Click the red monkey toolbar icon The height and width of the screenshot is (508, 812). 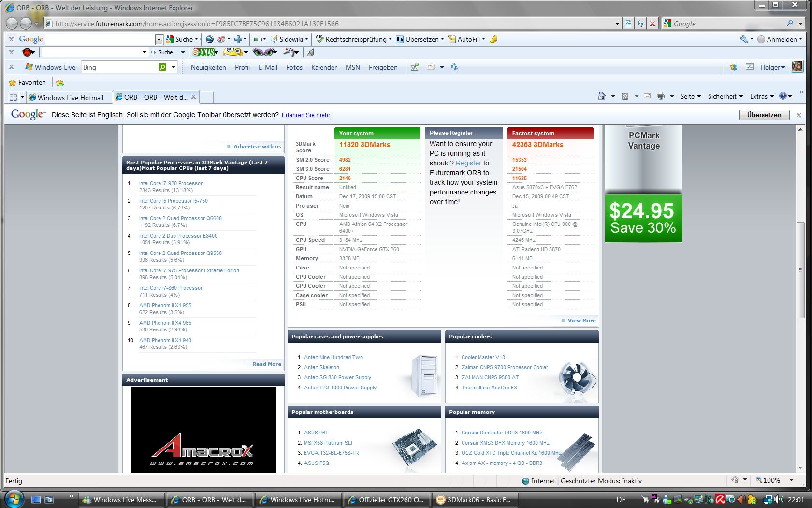28,52
